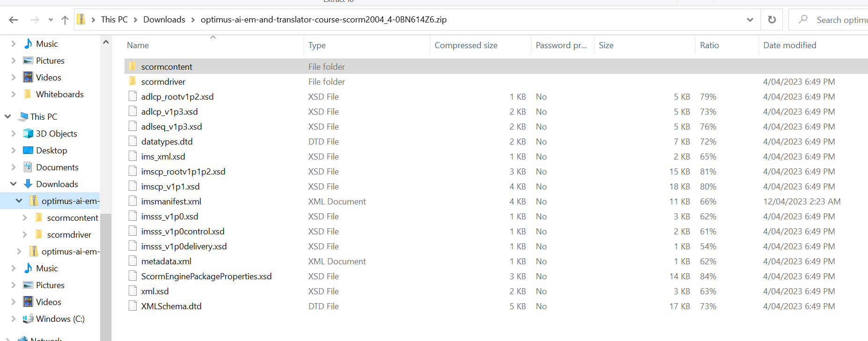Click 'File folder' type of scormdriver
This screenshot has height=341, width=868.
[327, 81]
